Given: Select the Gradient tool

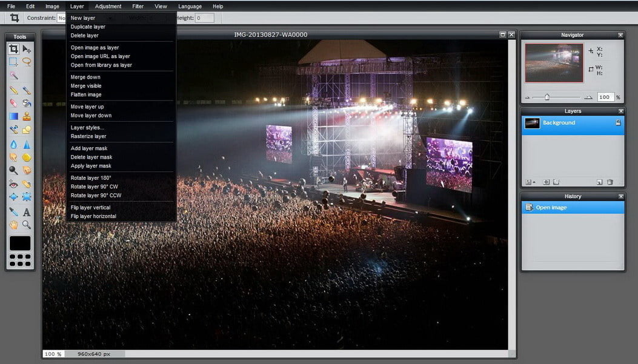Looking at the screenshot, I should [13, 116].
